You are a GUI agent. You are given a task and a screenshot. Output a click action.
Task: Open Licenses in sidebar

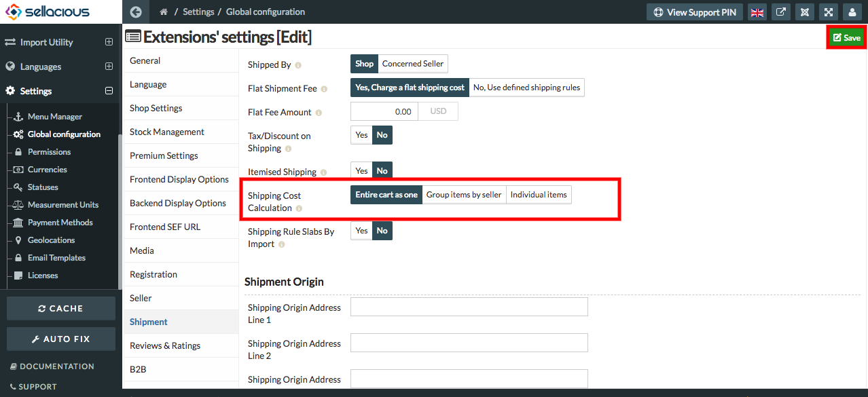coord(43,276)
